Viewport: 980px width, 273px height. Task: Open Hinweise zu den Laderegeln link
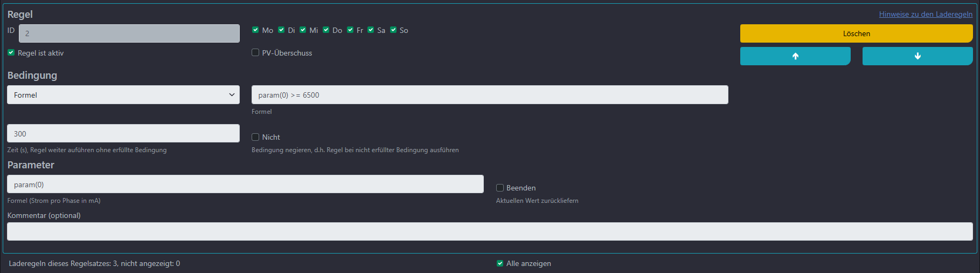(925, 14)
